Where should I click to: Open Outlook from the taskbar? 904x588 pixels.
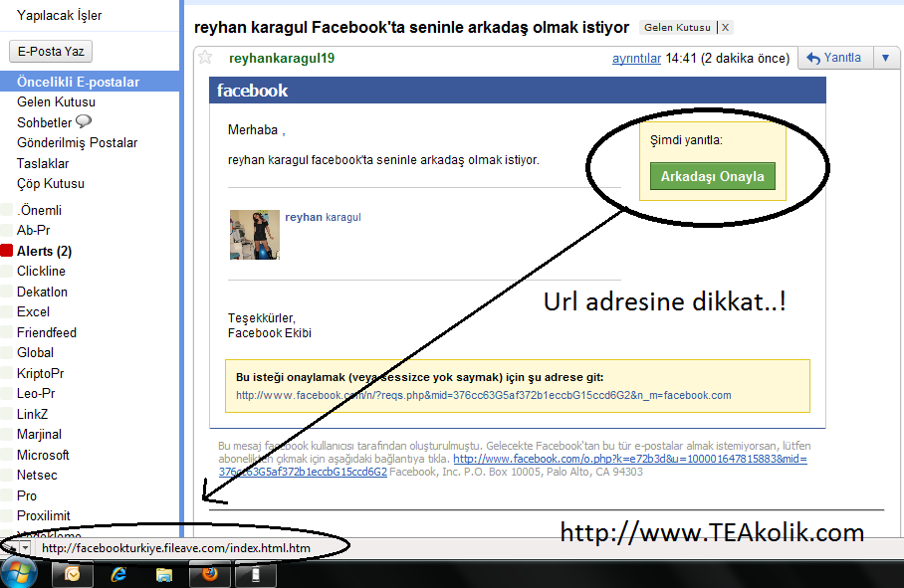(x=72, y=574)
